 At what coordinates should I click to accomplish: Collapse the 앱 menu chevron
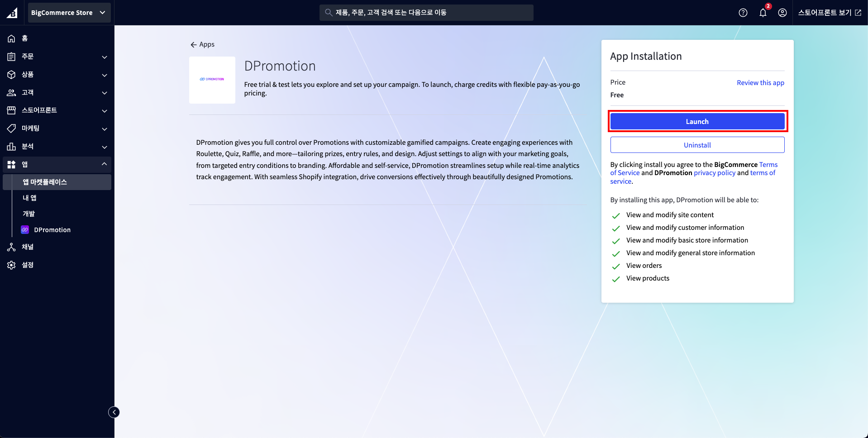105,164
